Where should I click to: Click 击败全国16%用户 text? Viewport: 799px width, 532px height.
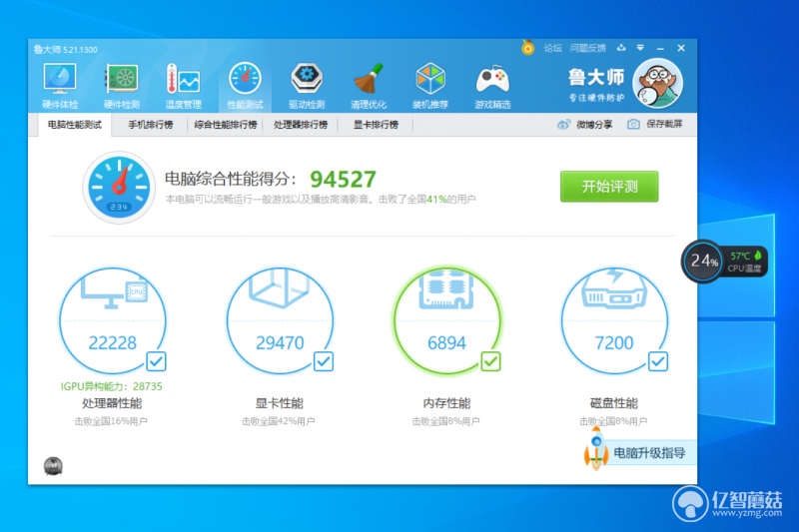[x=111, y=421]
